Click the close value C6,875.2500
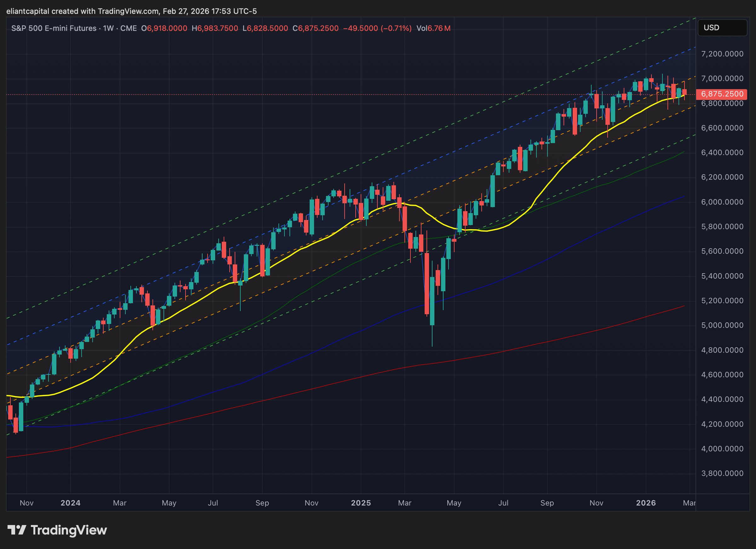Image resolution: width=756 pixels, height=549 pixels. click(315, 28)
